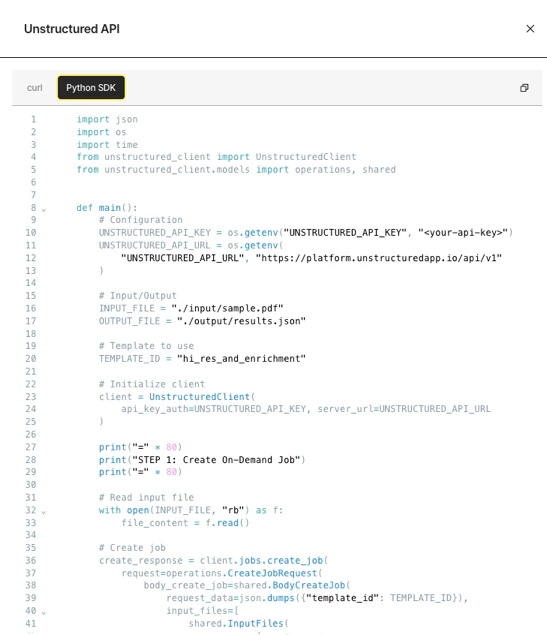Screen dimensions: 547x635
Task: Click 'operations, shared' on line 5
Action: tap(345, 169)
